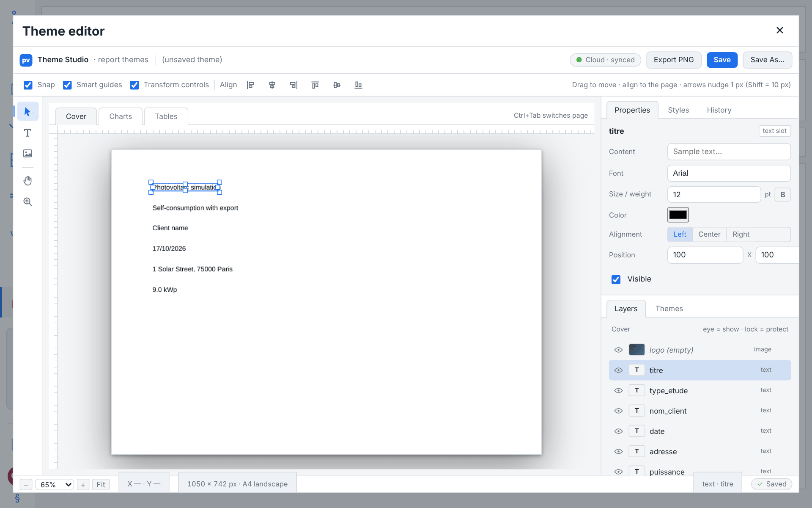Uncheck the Visible checkbox

[616, 279]
